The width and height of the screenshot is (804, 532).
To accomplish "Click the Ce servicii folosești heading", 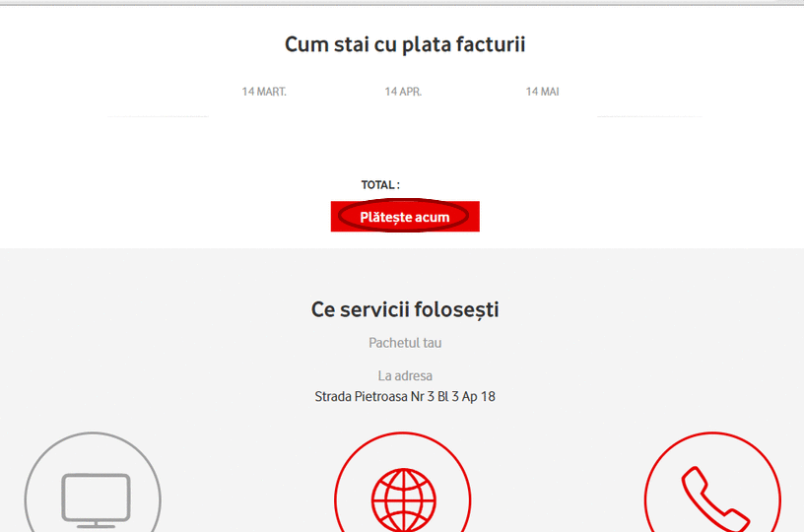I will tap(405, 309).
